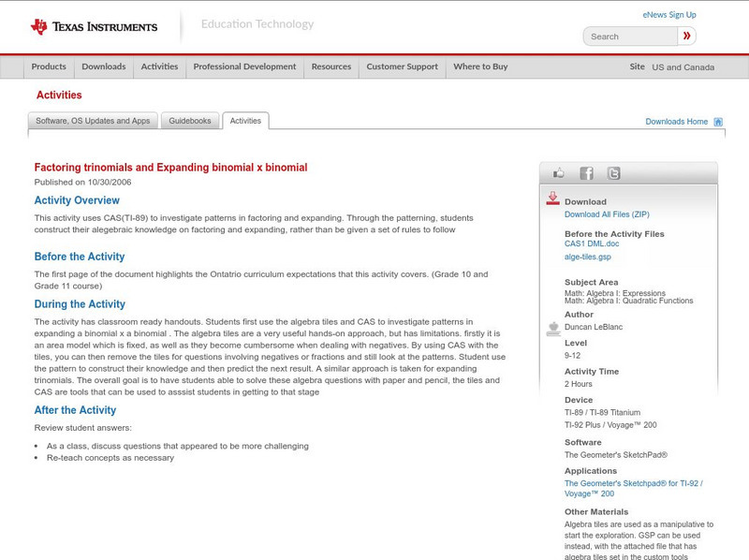Click the Activity Overview heading

coord(77,200)
